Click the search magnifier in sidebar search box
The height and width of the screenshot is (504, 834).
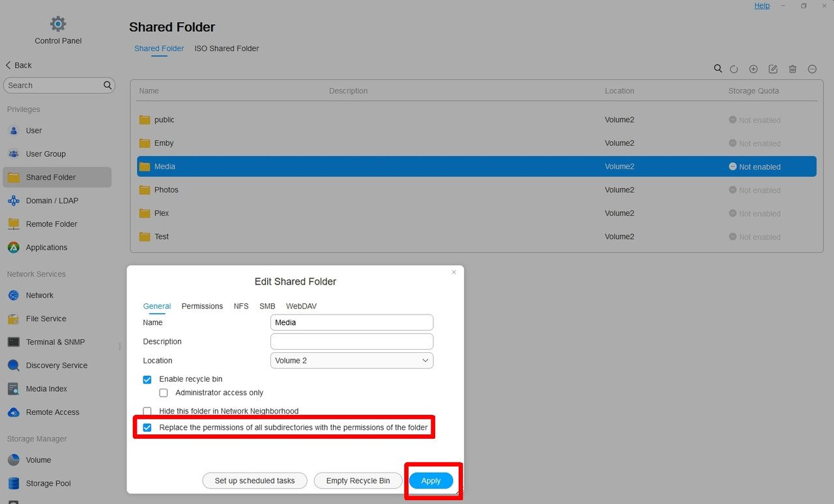(108, 85)
